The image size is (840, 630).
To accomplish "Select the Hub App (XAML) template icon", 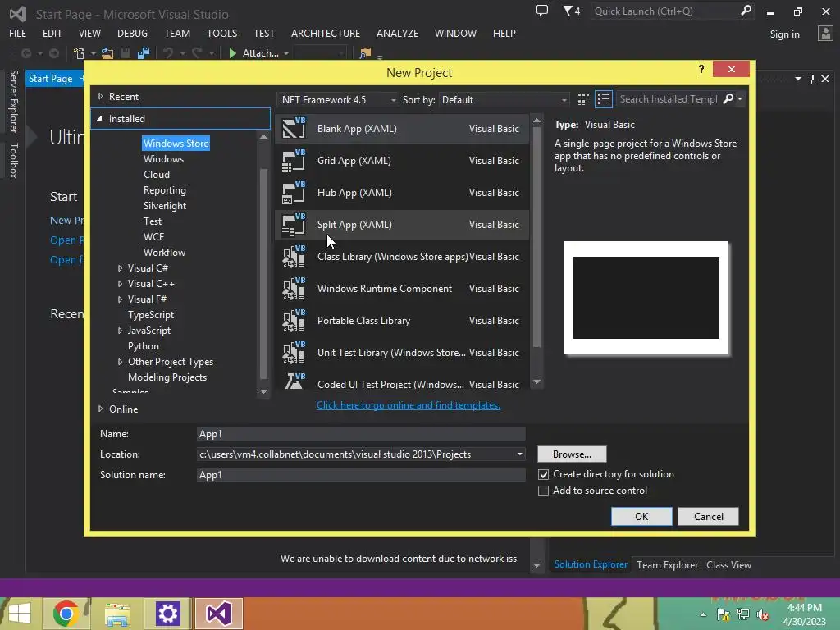I will click(294, 192).
